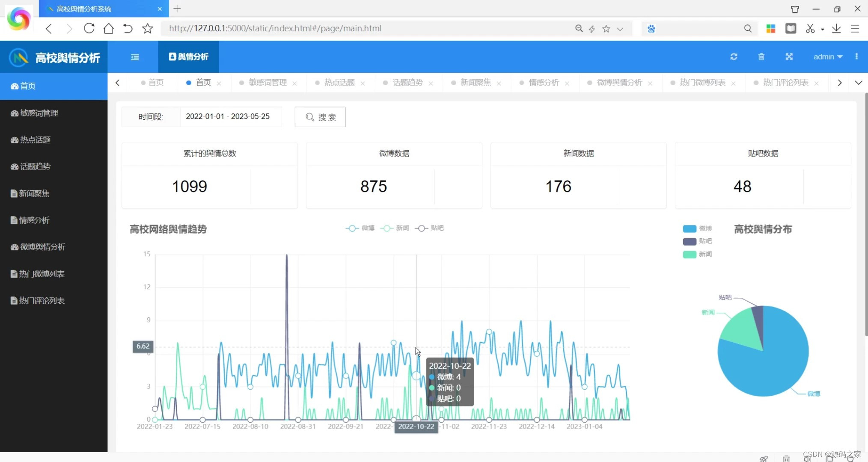Switch to the 热点话题 tab
The height and width of the screenshot is (462, 868).
pyautogui.click(x=339, y=83)
